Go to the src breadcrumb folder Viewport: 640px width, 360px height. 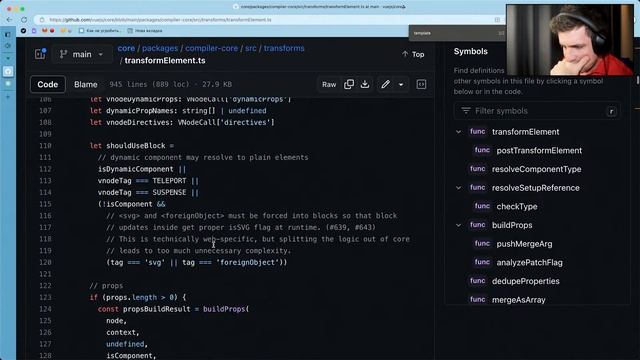click(x=251, y=48)
